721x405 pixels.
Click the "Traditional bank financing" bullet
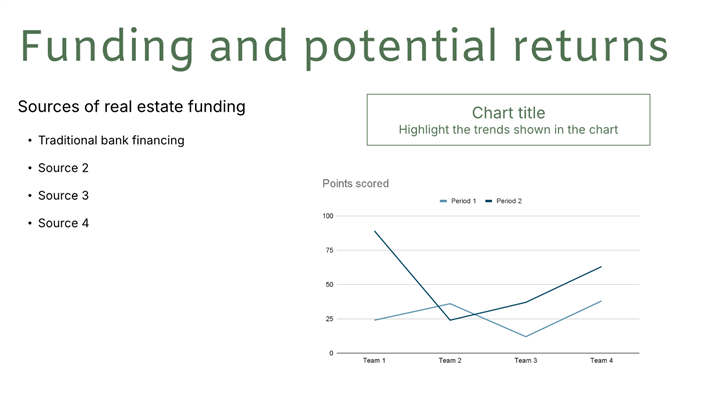coord(111,140)
